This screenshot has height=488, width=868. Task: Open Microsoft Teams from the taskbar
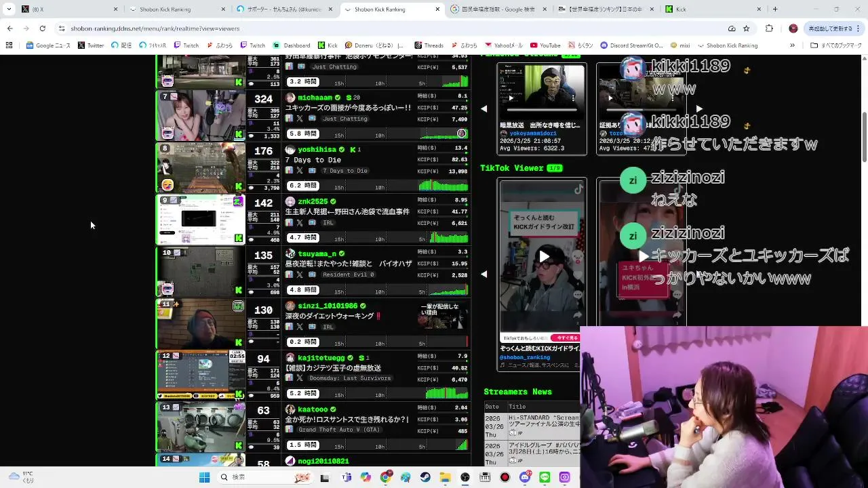click(347, 477)
